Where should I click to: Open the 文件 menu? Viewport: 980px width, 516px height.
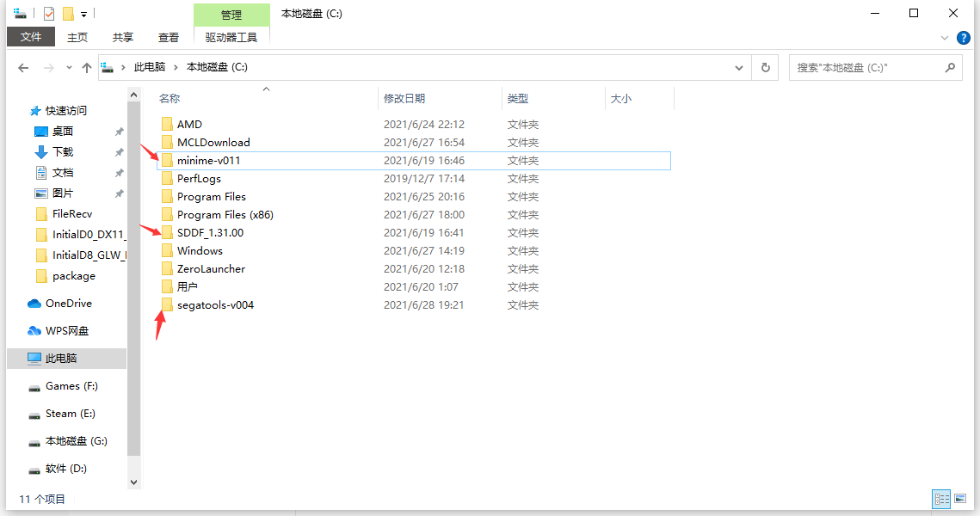click(x=31, y=37)
